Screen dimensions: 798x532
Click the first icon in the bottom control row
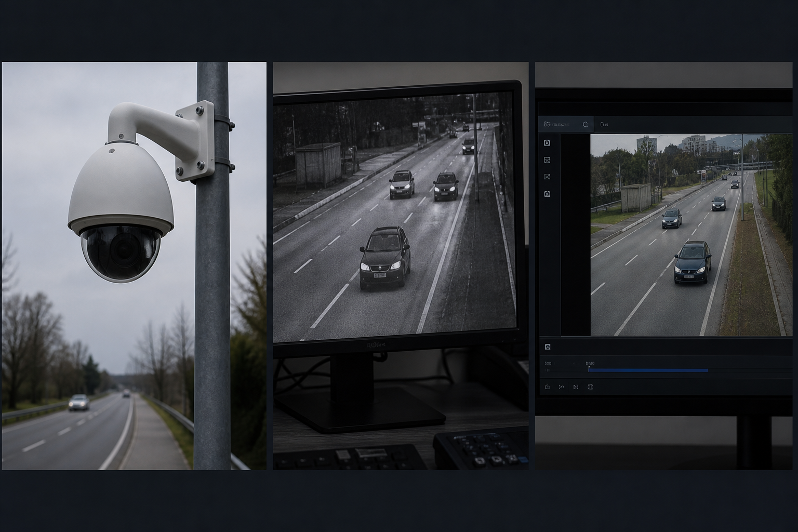[548, 387]
